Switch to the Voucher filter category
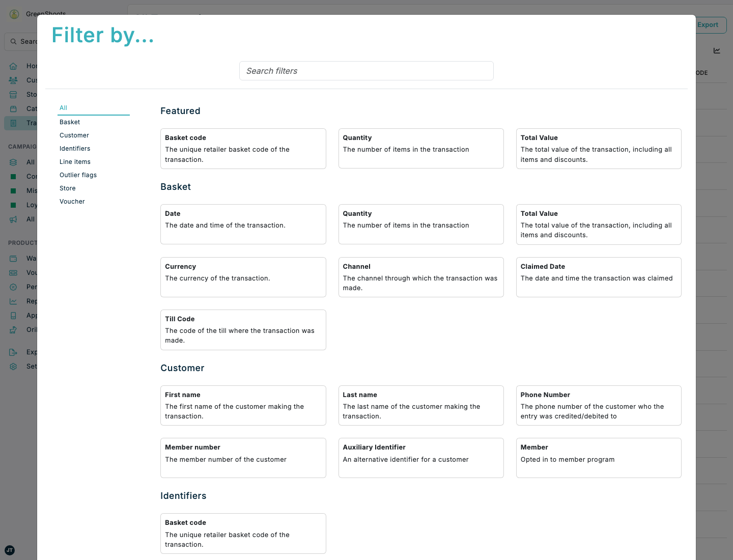Image resolution: width=733 pixels, height=560 pixels. pos(72,201)
